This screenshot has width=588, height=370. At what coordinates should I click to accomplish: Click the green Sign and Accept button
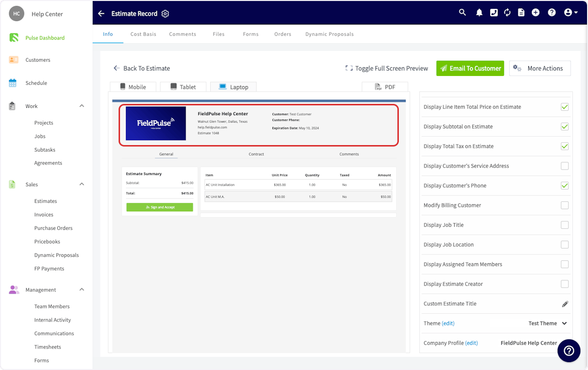coord(160,207)
